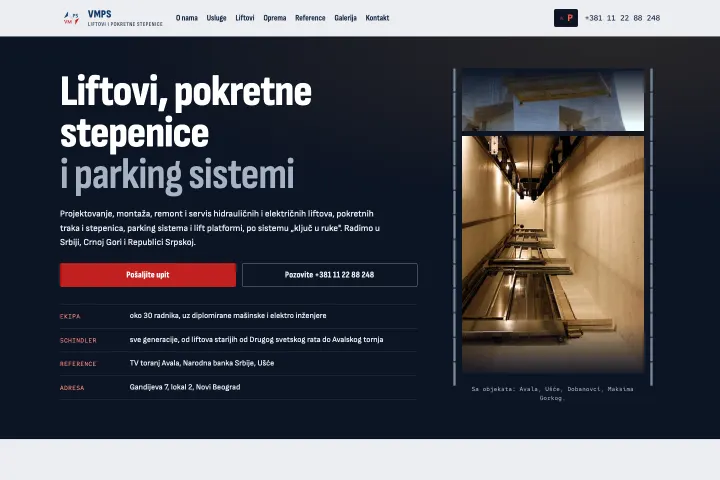Click the tagline 'LIFTOVI I POKRETNE STEPENICE'
Image resolution: width=720 pixels, height=480 pixels.
[x=125, y=24]
